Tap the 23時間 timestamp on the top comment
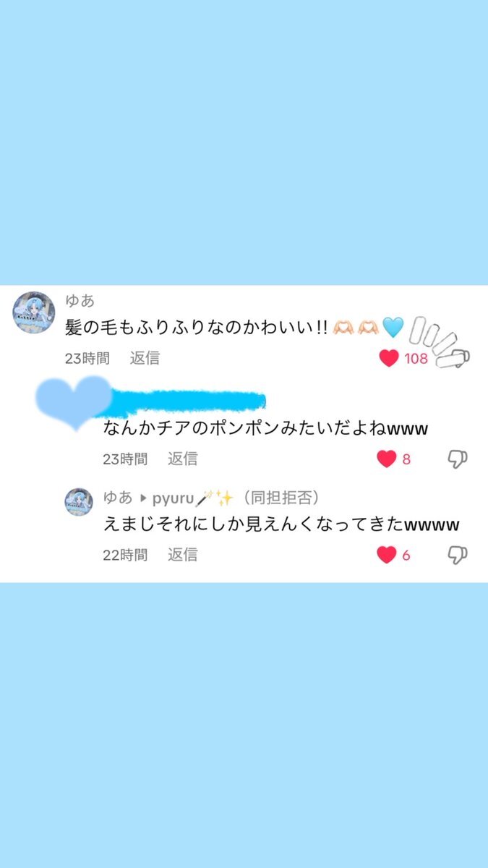This screenshot has width=488, height=868. tap(87, 357)
